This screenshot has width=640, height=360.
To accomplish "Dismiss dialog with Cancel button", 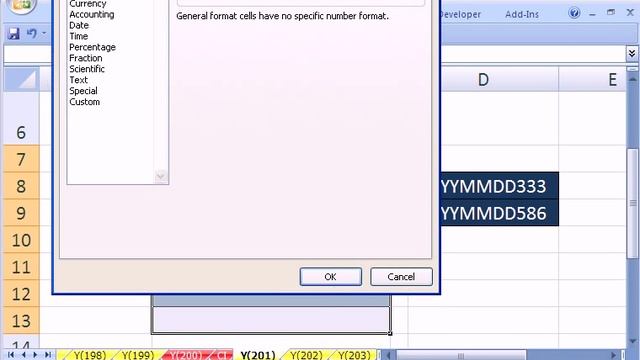I will coord(401,277).
